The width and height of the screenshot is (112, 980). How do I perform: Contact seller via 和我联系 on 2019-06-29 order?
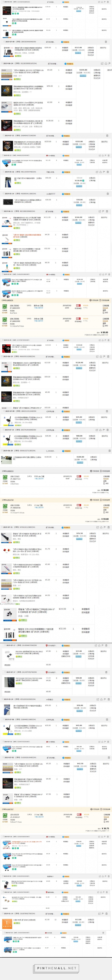(66, 451)
